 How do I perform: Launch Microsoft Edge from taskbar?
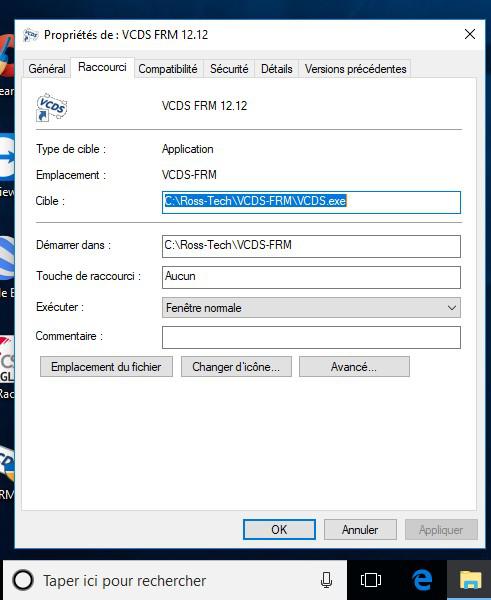point(422,580)
